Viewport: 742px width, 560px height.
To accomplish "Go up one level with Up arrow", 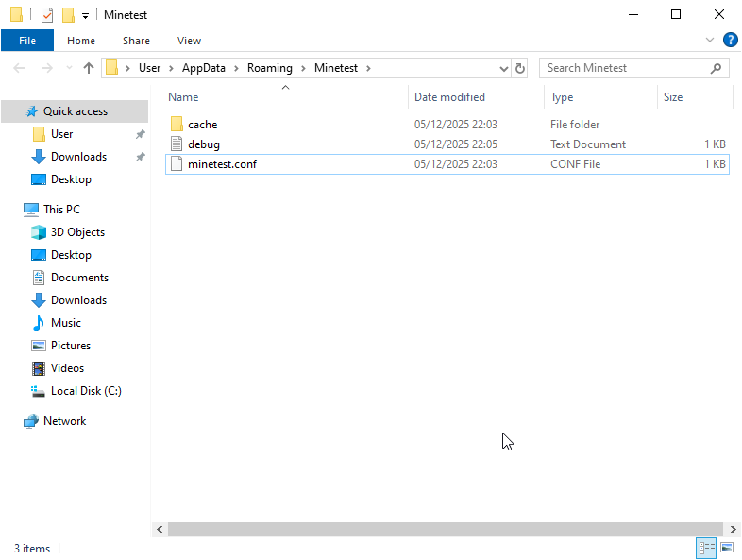I will coord(89,68).
